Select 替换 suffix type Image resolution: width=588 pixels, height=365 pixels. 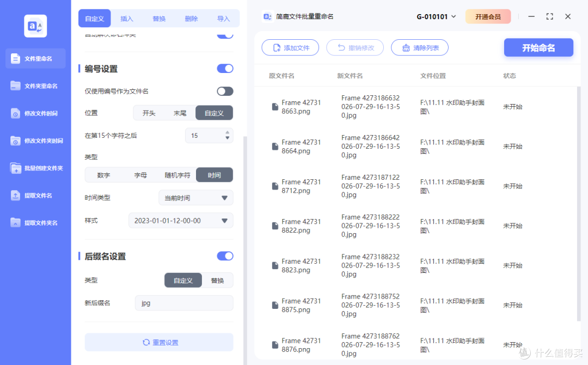click(x=217, y=280)
